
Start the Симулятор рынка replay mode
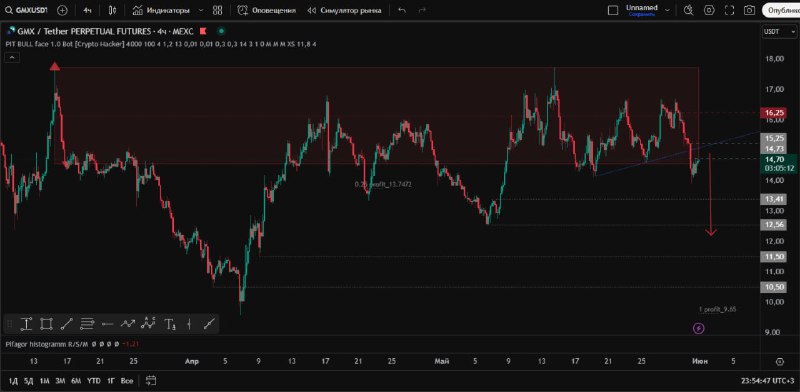pos(344,10)
